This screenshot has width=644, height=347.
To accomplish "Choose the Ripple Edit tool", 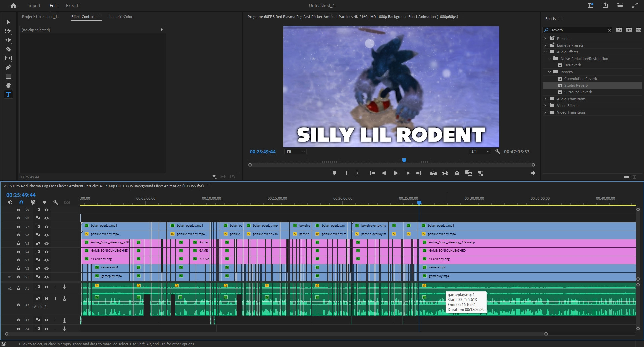I will click(x=8, y=40).
